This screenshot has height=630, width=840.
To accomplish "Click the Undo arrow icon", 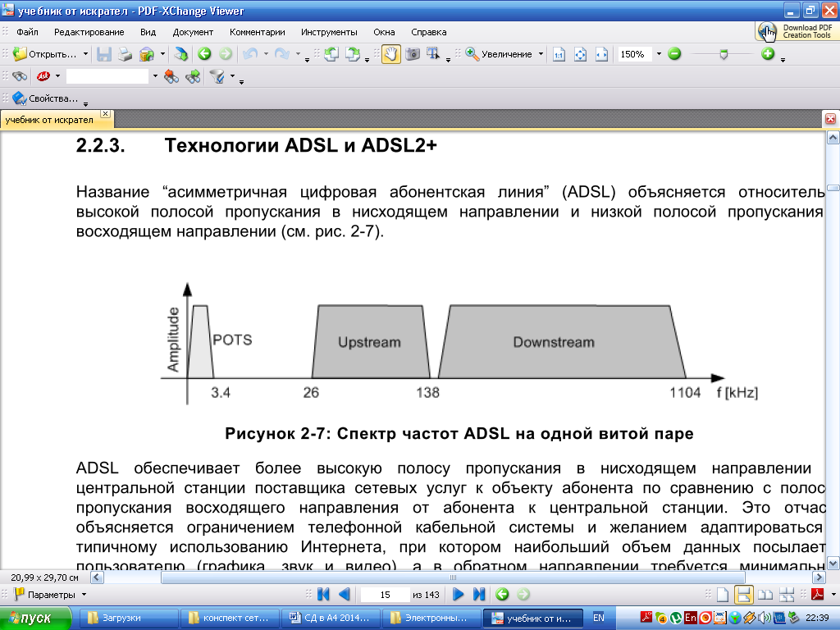I will [x=249, y=53].
